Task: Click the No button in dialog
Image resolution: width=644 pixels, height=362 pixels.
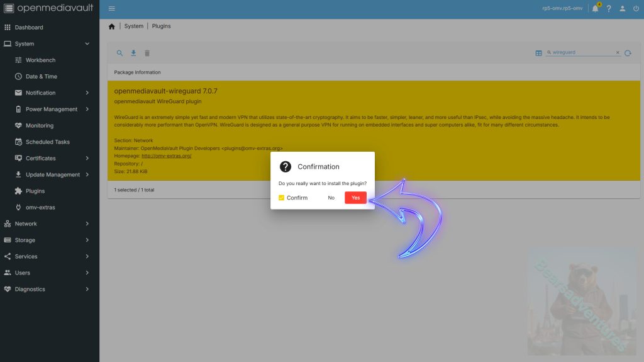Action: 331,198
